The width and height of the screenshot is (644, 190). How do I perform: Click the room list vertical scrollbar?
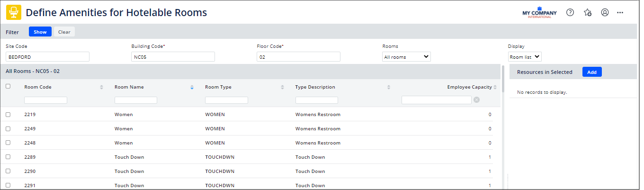point(503,78)
